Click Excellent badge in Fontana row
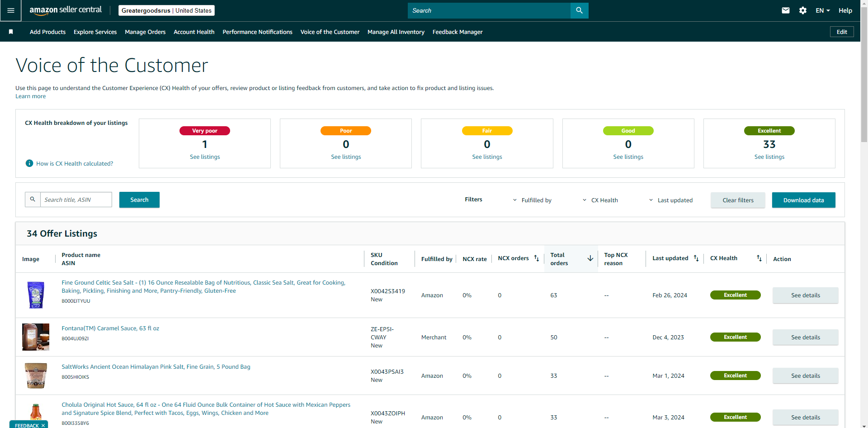The width and height of the screenshot is (868, 428). point(735,337)
